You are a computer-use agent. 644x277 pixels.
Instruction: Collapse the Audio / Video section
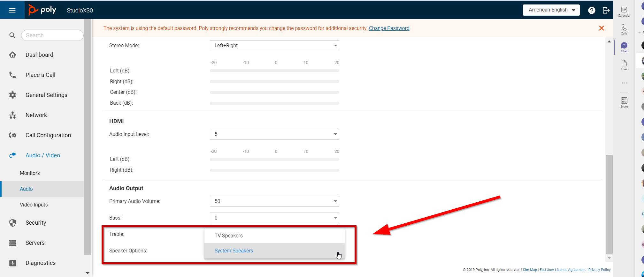(43, 155)
